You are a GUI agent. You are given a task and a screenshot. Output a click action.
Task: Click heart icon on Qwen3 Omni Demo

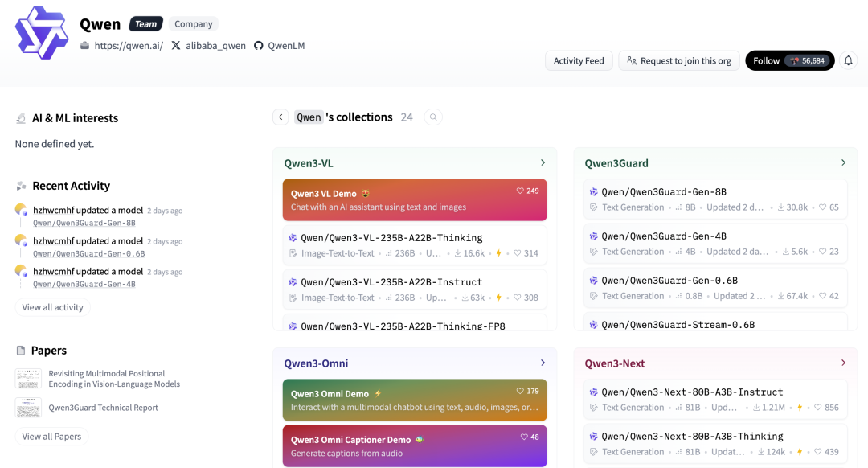pyautogui.click(x=520, y=391)
